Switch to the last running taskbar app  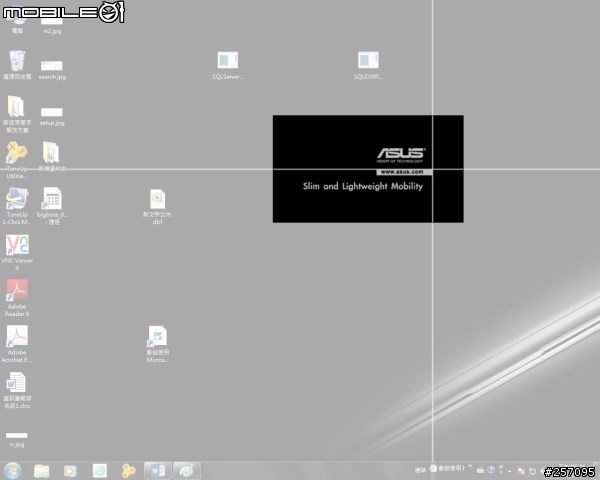point(187,471)
